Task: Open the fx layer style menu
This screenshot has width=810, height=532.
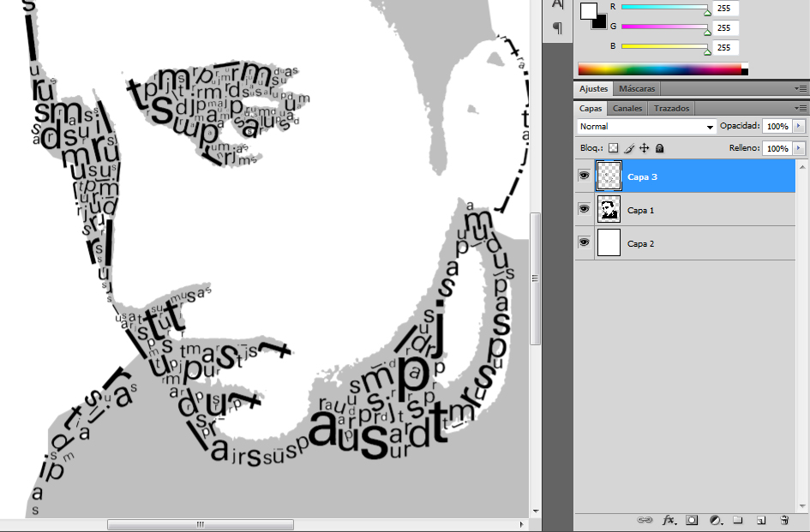Action: point(669,520)
